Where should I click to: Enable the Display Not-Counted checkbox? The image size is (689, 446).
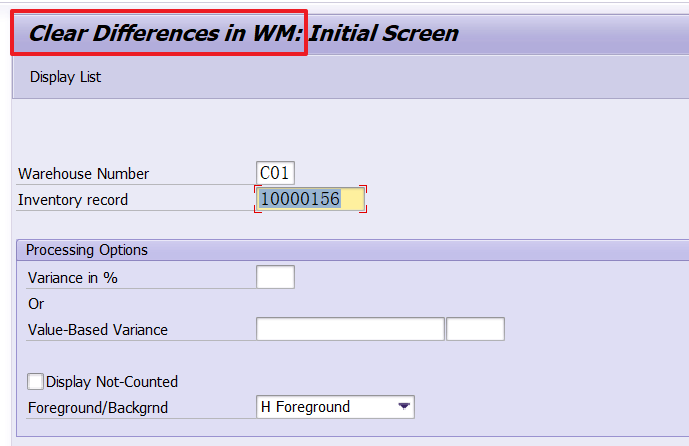coord(36,381)
